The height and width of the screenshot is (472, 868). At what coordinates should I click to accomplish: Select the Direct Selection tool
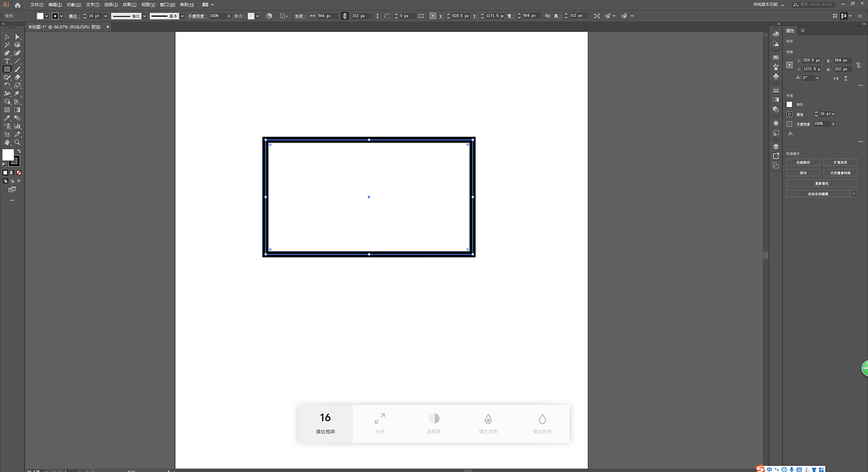point(17,37)
